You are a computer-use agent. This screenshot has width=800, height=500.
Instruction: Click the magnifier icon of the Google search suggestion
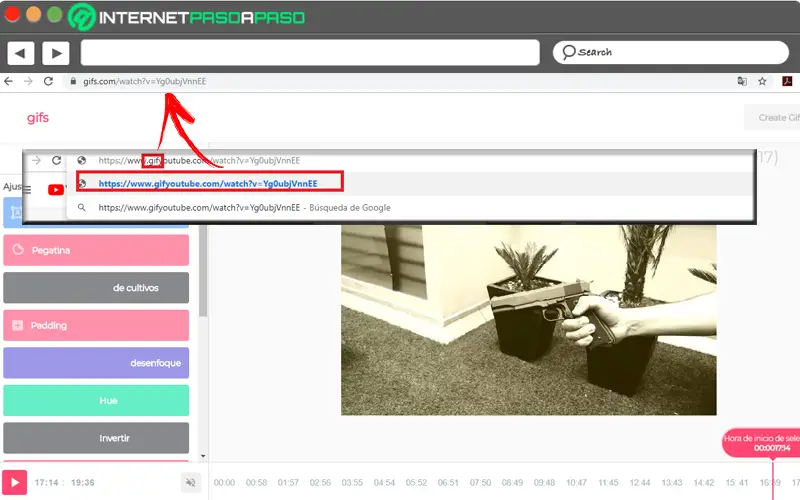[x=82, y=208]
